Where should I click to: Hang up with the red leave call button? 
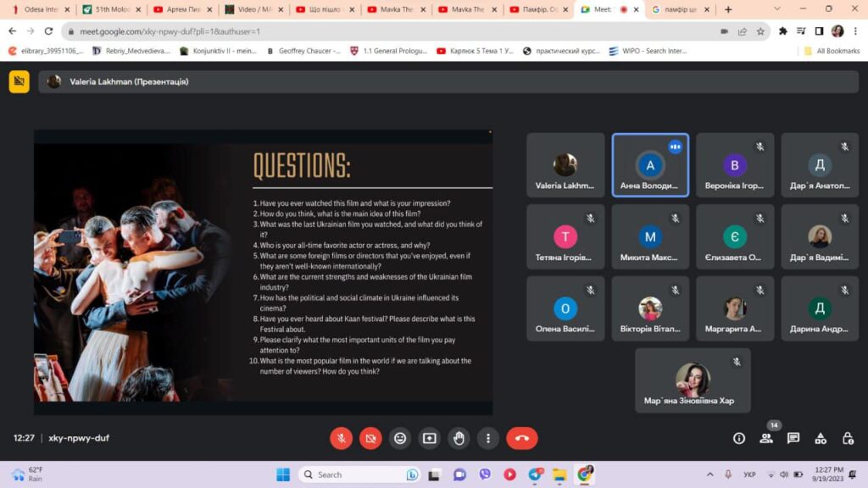coord(521,438)
